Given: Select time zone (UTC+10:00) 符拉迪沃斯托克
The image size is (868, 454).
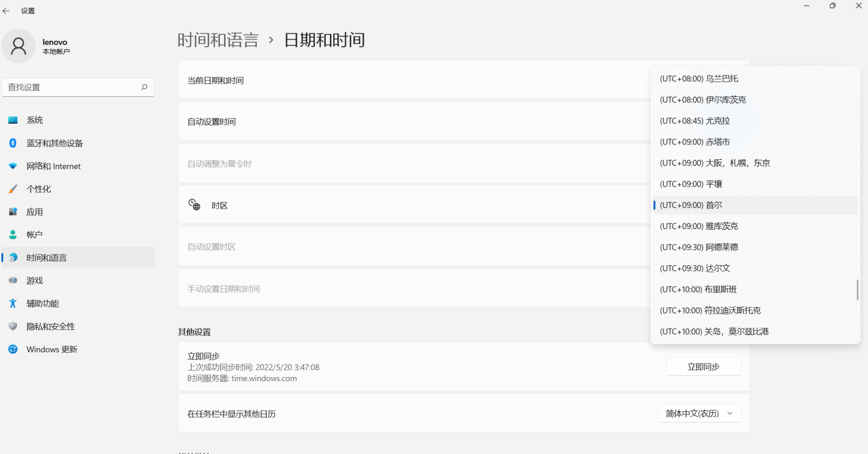Looking at the screenshot, I should pyautogui.click(x=755, y=310).
